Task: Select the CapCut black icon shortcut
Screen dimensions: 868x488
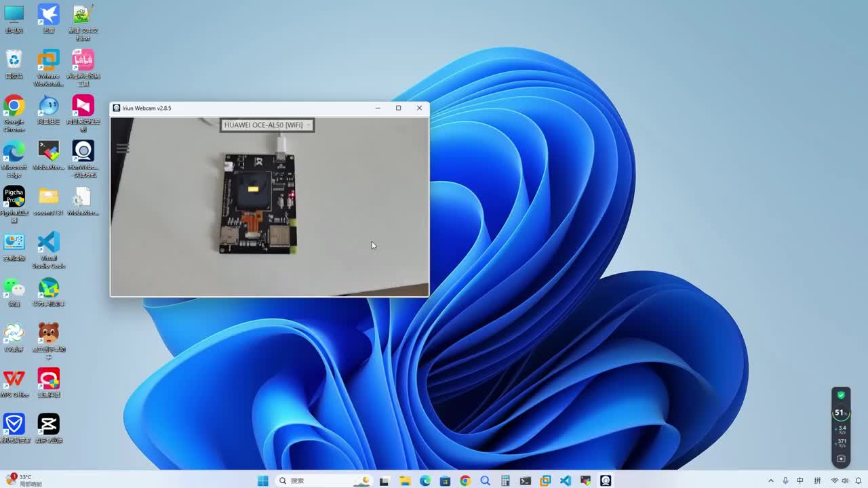Action: [x=48, y=428]
